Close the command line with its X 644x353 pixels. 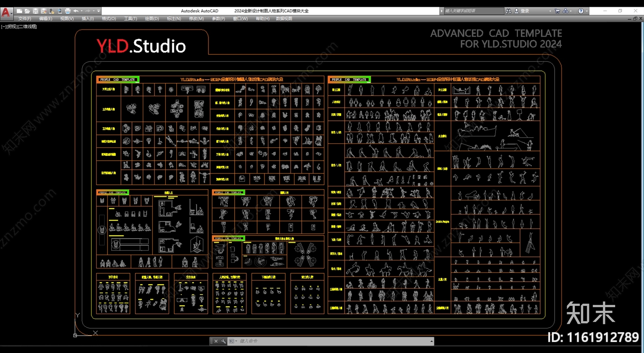click(x=216, y=341)
